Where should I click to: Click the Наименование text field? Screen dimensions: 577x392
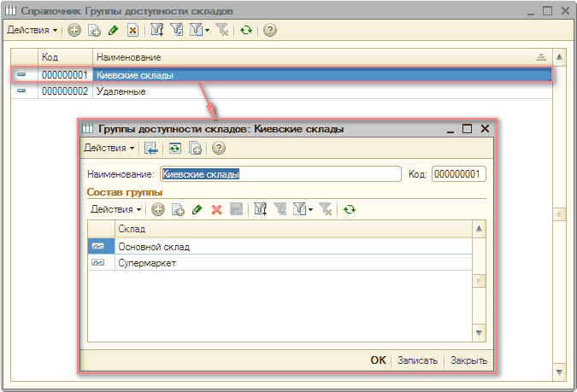pos(280,173)
